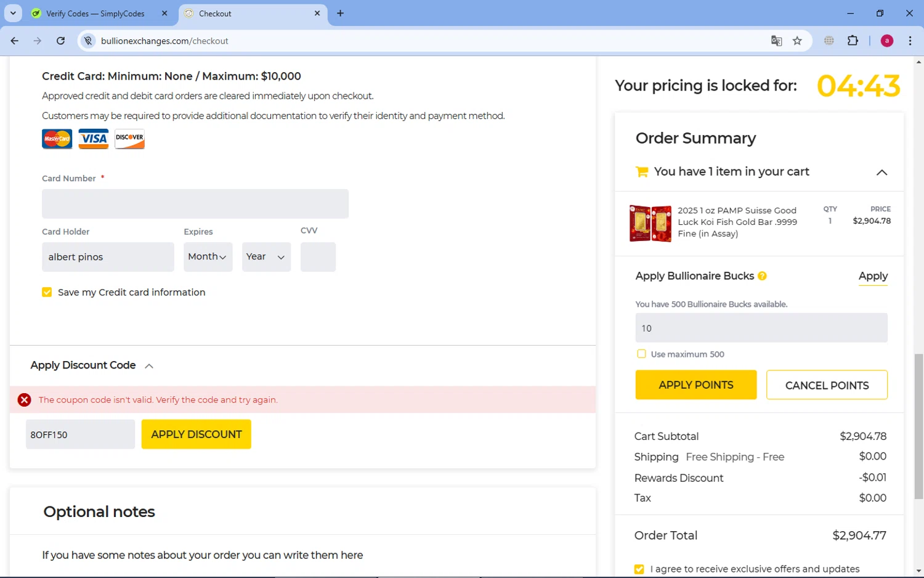Image resolution: width=924 pixels, height=578 pixels.
Task: Click the Bullionaire Bucks help question icon
Action: click(762, 276)
